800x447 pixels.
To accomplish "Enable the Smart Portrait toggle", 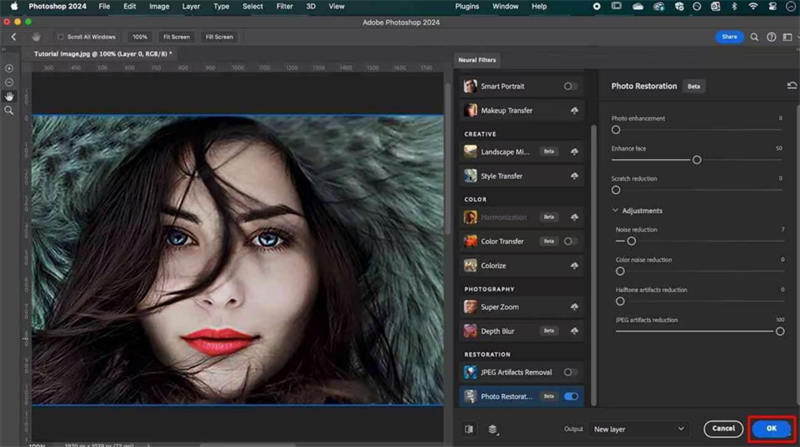I will coord(571,86).
